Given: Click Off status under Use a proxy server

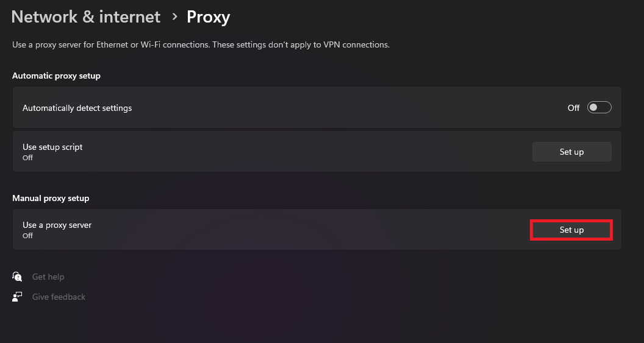Looking at the screenshot, I should [27, 236].
